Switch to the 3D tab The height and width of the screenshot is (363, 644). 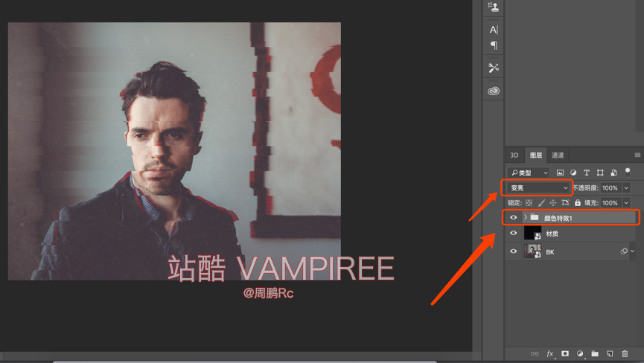(514, 155)
